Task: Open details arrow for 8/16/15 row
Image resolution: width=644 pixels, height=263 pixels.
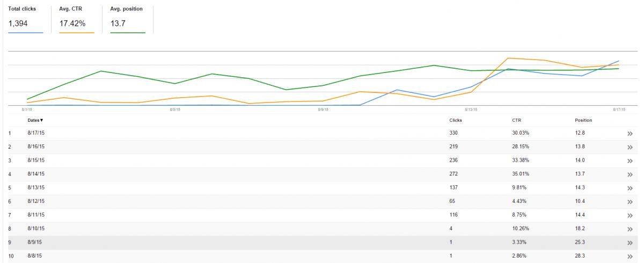Action: [x=630, y=147]
